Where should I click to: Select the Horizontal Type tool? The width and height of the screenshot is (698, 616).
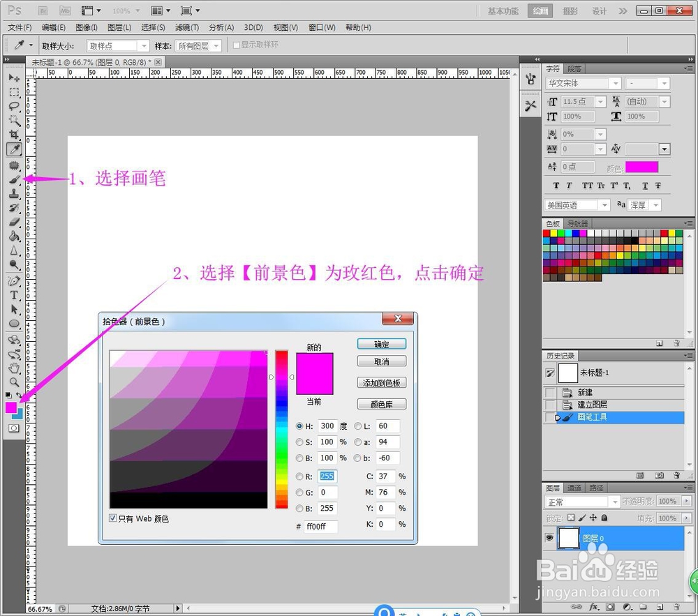(14, 295)
